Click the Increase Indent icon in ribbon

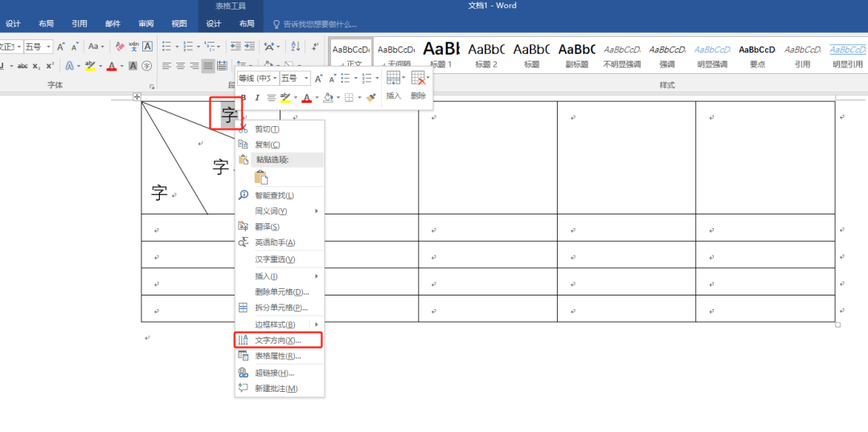coord(249,47)
